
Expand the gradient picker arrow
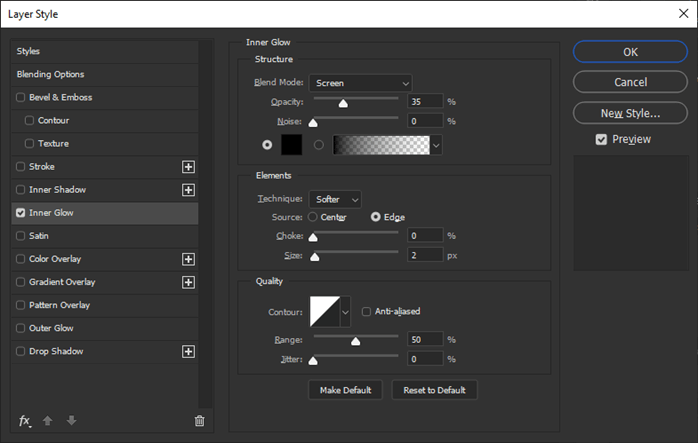436,145
